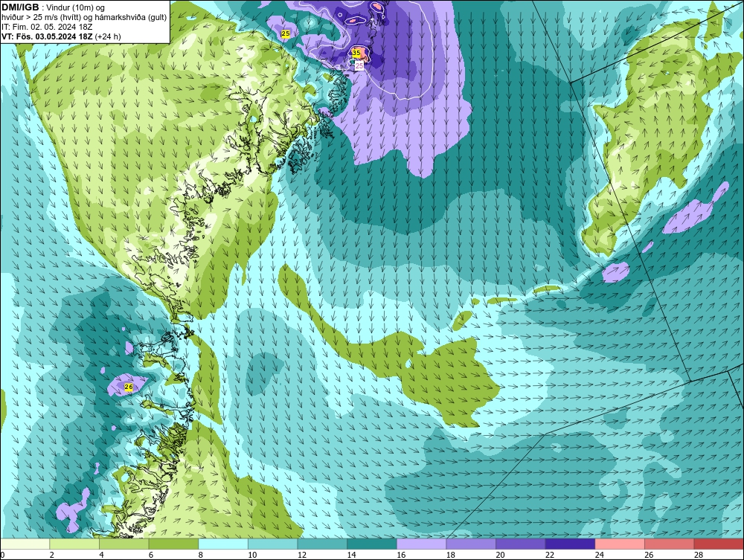This screenshot has height=560, width=744.
Task: Click the legend value '14'
Action: click(x=352, y=556)
